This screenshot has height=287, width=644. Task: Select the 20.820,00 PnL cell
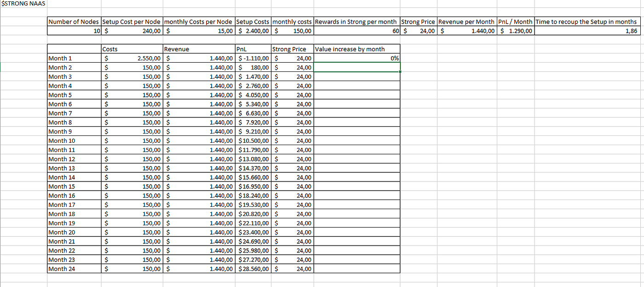click(x=253, y=214)
